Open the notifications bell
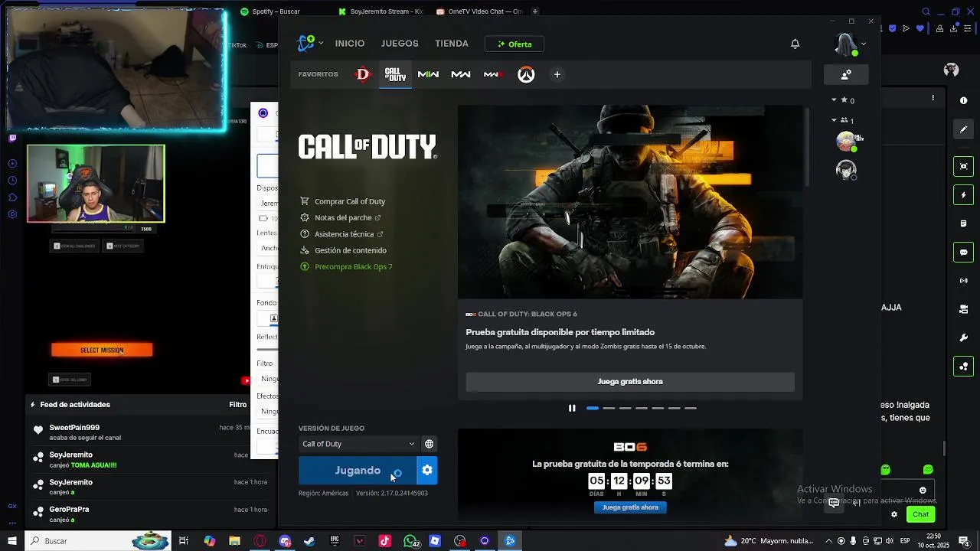The image size is (980, 551). coord(795,44)
